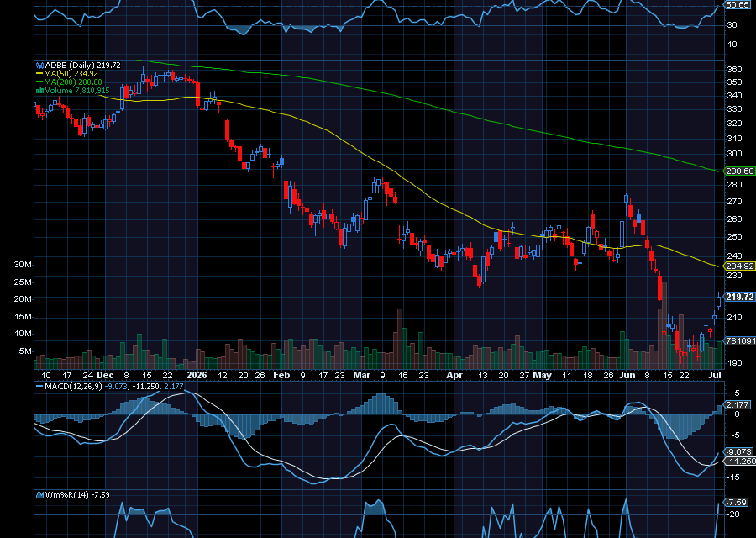This screenshot has height=538, width=756.
Task: Select the MA(200) 288.68 legend text
Action: pyautogui.click(x=73, y=82)
